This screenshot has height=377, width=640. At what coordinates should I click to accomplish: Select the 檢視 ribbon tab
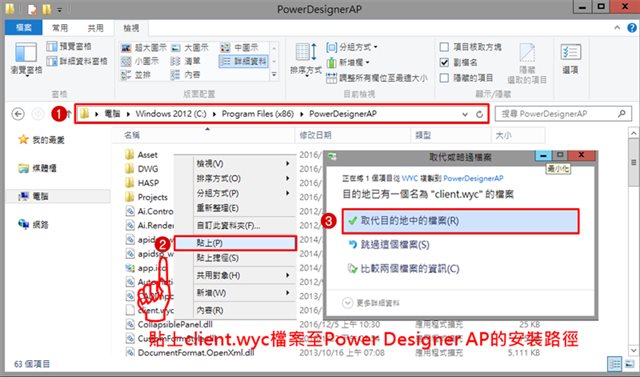tap(131, 28)
